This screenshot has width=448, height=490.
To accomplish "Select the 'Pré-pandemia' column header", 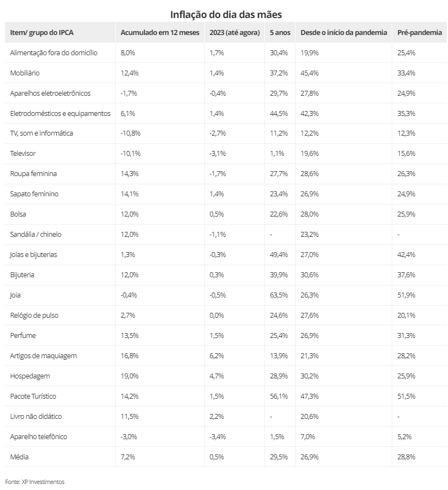I will coord(420,32).
